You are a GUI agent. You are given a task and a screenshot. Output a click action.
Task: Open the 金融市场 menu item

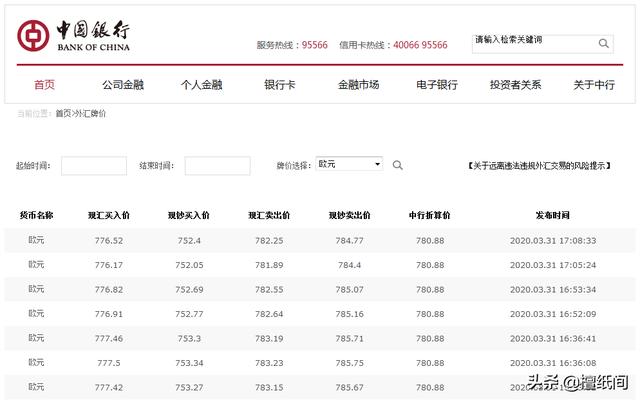[358, 85]
